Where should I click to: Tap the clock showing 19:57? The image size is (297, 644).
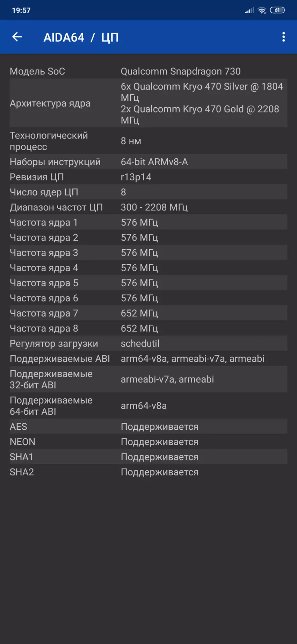click(x=21, y=10)
